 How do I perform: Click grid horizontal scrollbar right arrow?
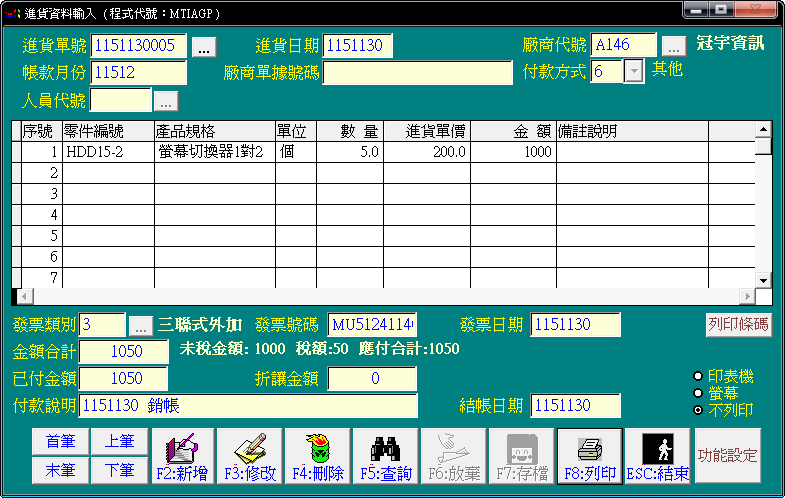pos(747,296)
